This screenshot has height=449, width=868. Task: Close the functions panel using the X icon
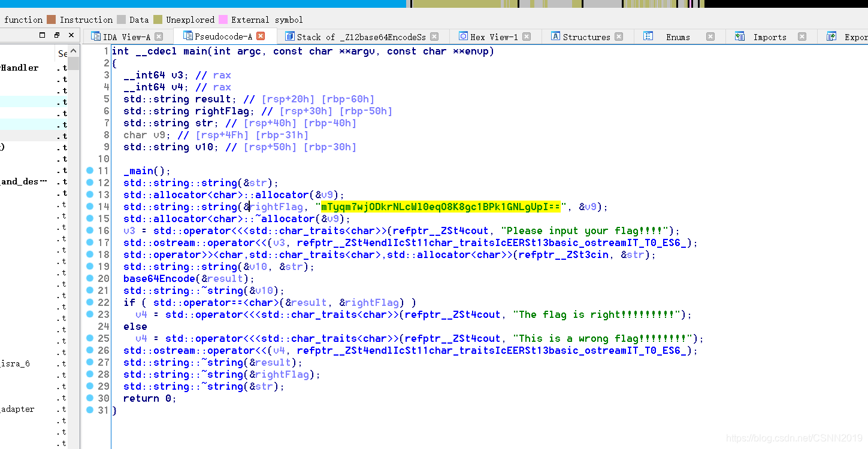pos(71,35)
